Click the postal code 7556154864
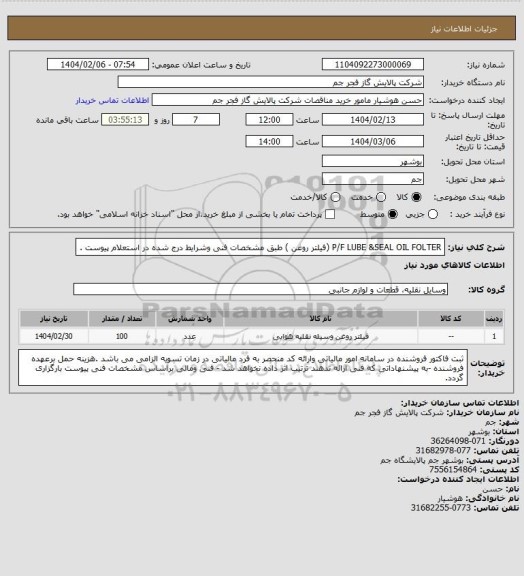This screenshot has width=524, height=576. (453, 469)
